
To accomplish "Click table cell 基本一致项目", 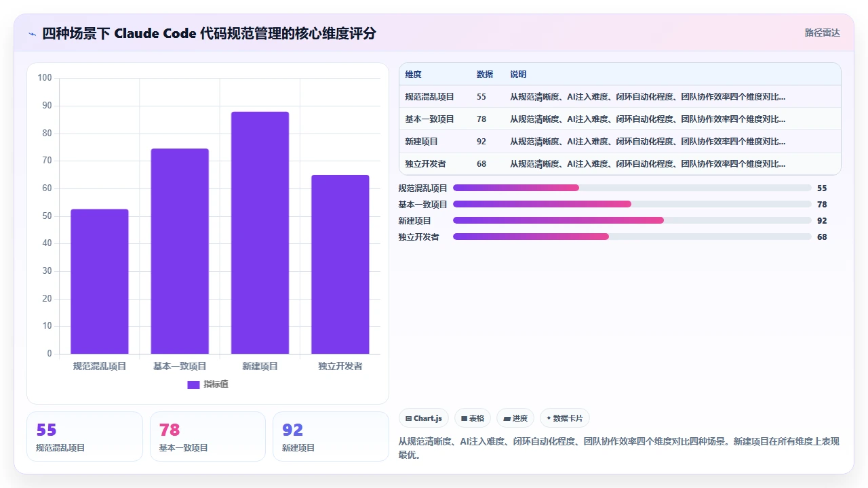I will coord(429,119).
